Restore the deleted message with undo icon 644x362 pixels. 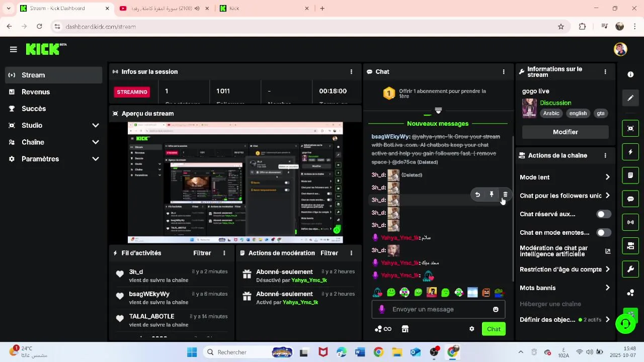click(477, 195)
